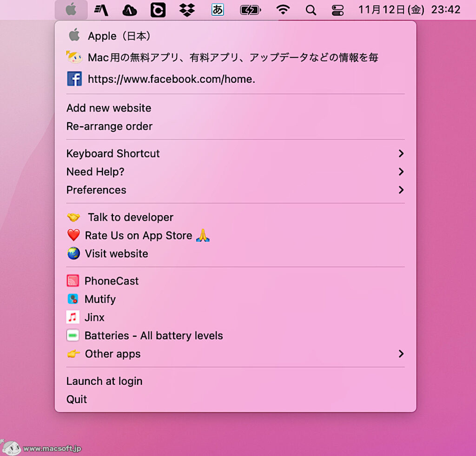Click the Facebook logo icon

74,79
